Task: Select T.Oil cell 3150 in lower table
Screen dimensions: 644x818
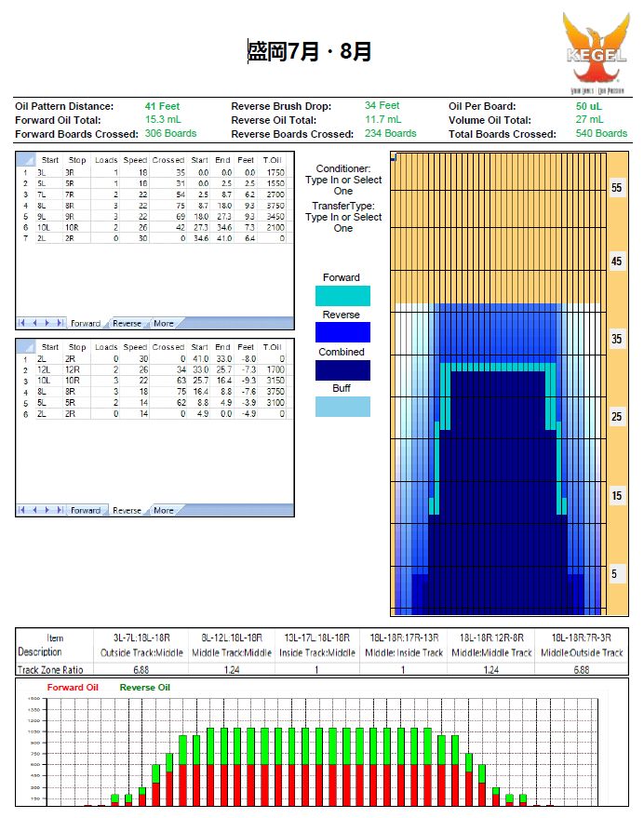Action: point(274,381)
